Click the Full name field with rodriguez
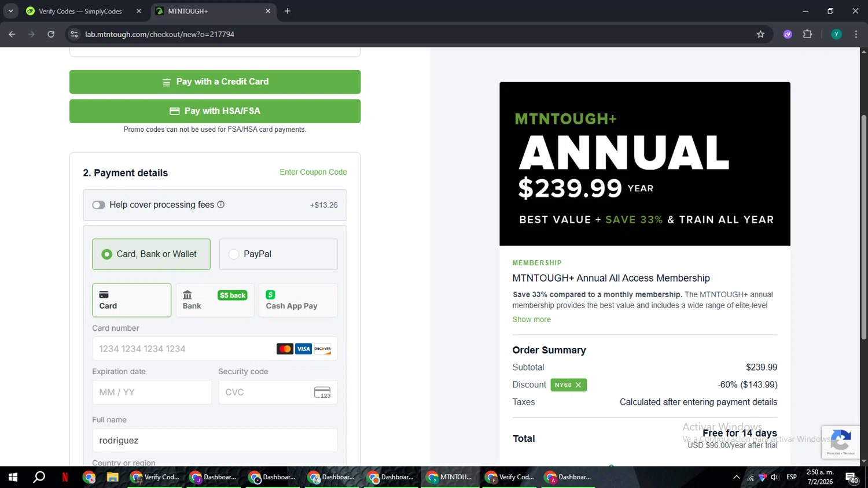This screenshot has width=868, height=488. 215,441
